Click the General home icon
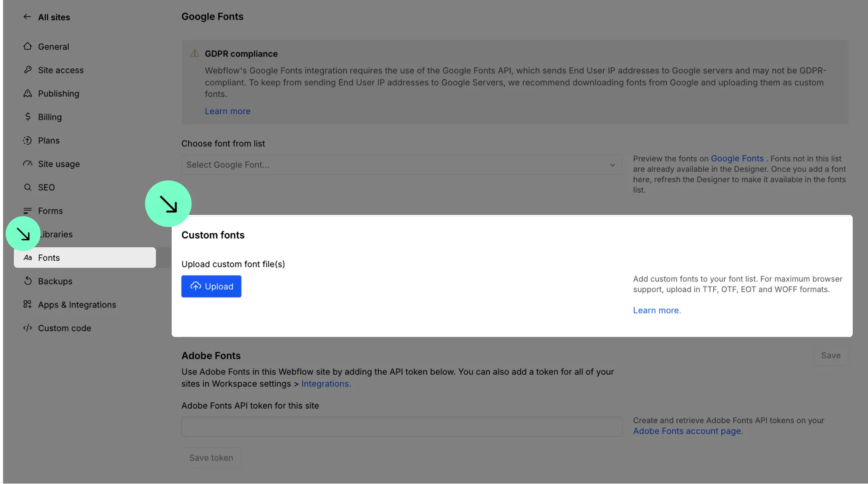This screenshot has height=484, width=868. [x=28, y=46]
